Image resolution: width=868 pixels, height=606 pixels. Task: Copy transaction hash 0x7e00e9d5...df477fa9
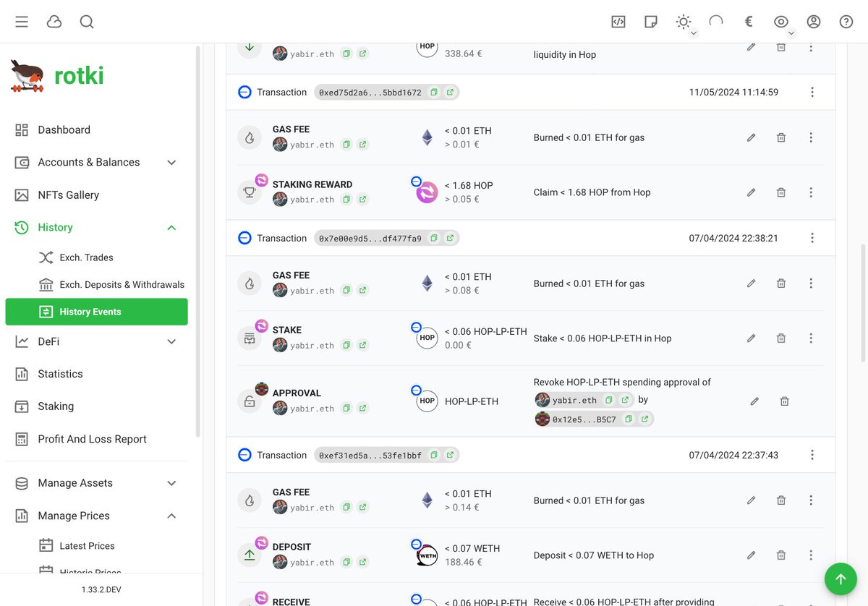tap(434, 238)
